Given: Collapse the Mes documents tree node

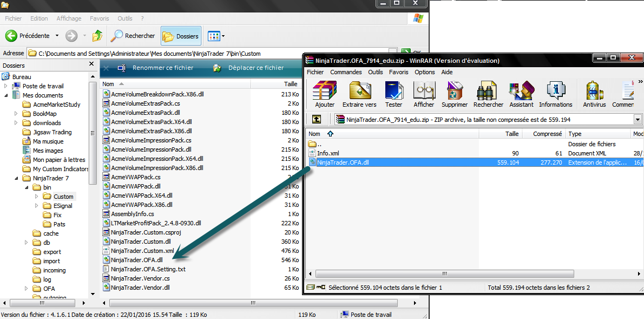Looking at the screenshot, I should pos(6,95).
